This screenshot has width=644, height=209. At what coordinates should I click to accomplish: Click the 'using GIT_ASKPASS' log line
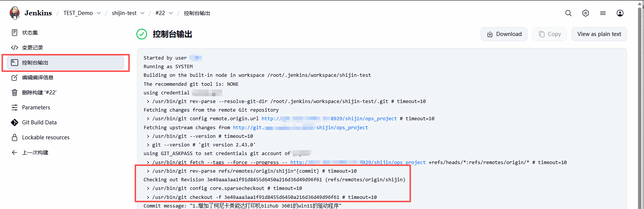(x=227, y=154)
